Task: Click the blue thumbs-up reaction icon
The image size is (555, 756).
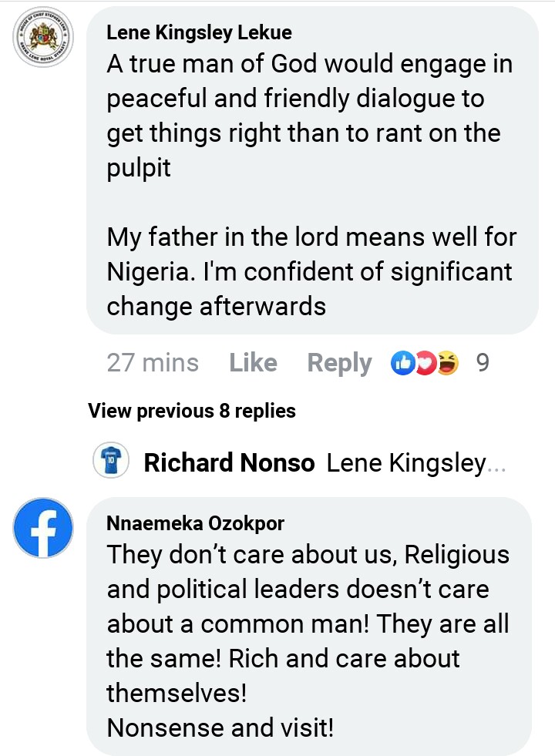Action: [x=403, y=362]
